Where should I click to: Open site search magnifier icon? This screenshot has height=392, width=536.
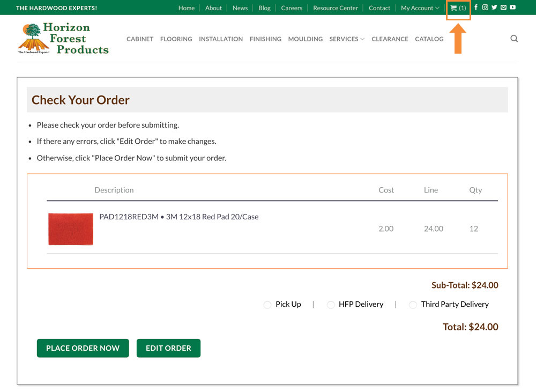point(514,39)
